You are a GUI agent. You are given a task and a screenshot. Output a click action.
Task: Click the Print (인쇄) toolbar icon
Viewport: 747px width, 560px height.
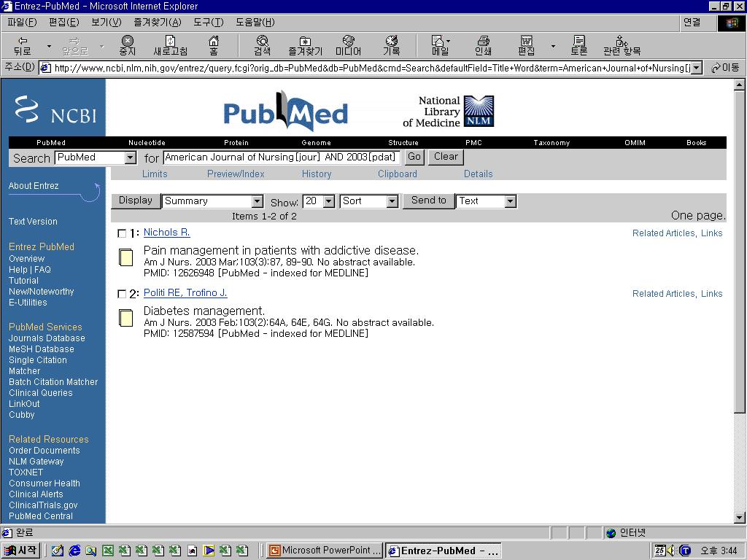[483, 46]
